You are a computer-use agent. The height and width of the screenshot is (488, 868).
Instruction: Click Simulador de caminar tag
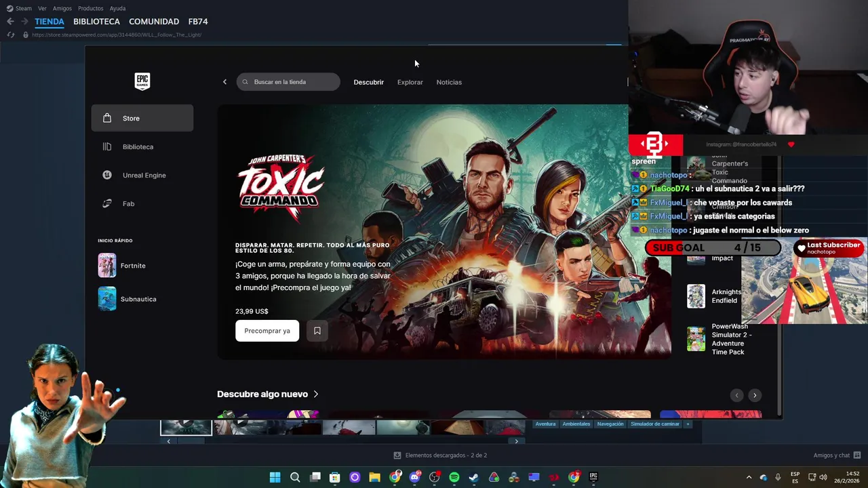(x=655, y=424)
